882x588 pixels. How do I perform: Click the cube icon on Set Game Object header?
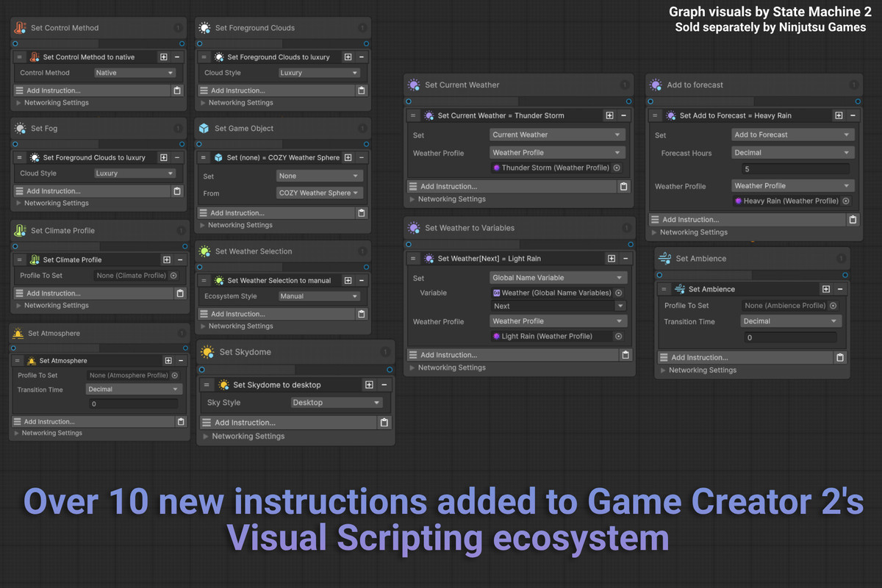tap(203, 129)
